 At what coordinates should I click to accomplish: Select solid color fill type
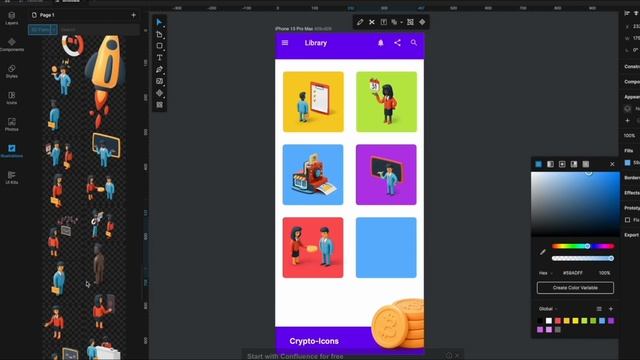[538, 164]
